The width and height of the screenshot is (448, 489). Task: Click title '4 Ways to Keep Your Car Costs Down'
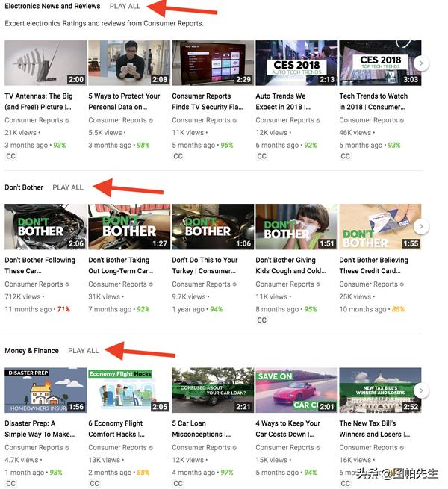pyautogui.click(x=288, y=429)
